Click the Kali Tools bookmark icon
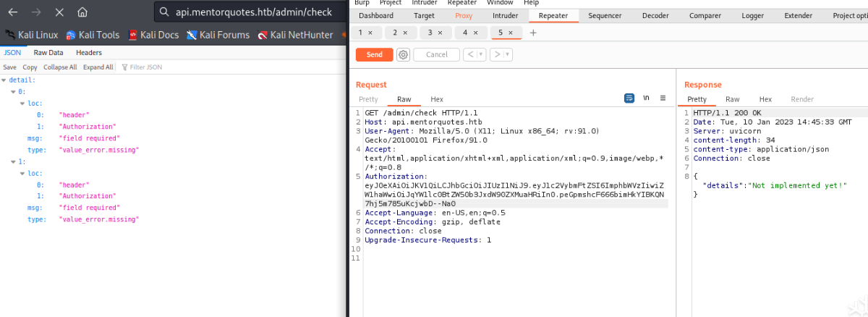 point(71,35)
